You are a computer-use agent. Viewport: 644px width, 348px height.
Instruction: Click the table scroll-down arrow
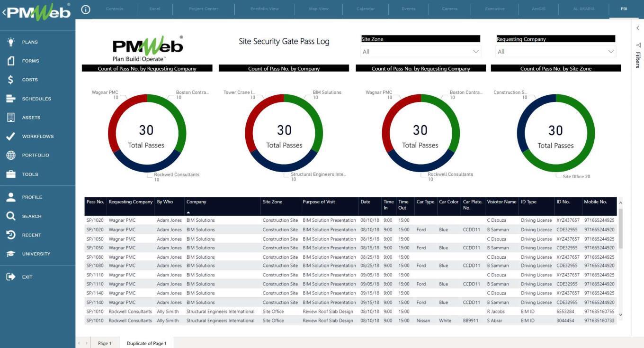[620, 315]
